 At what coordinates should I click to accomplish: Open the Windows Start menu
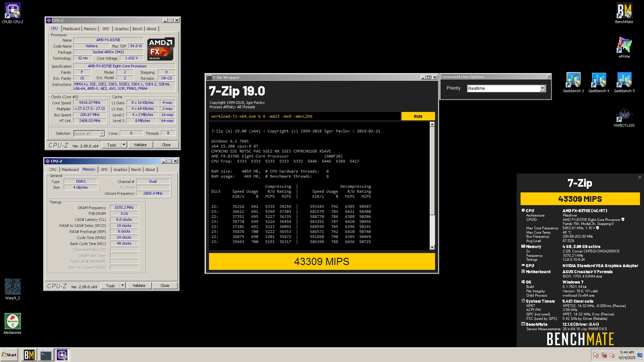tap(9, 355)
